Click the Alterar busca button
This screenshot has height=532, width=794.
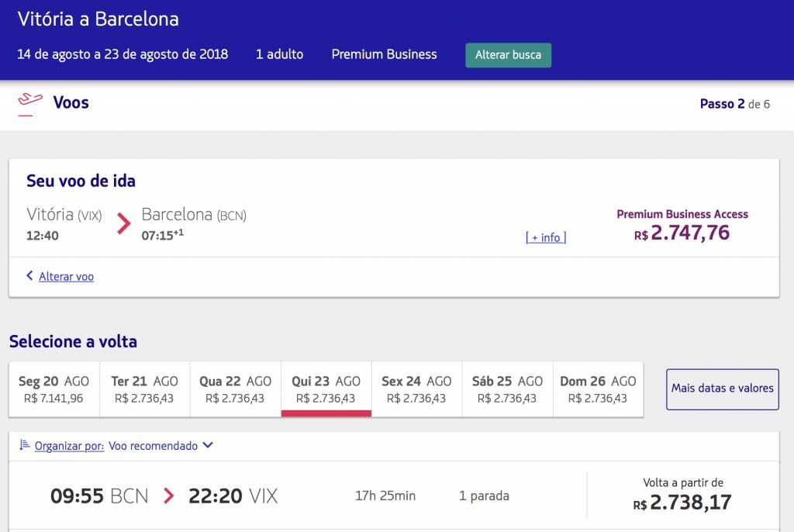tap(508, 55)
